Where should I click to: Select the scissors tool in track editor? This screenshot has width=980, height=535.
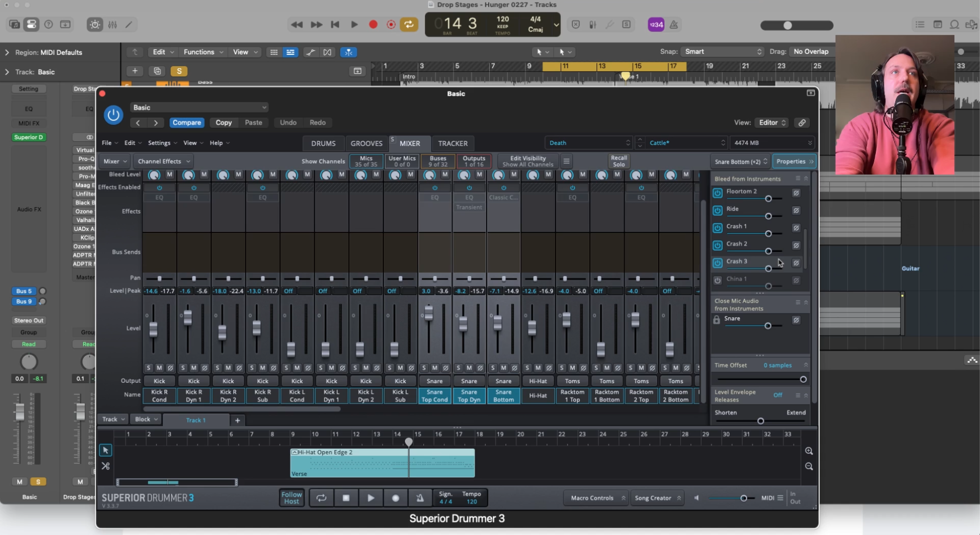coord(105,466)
